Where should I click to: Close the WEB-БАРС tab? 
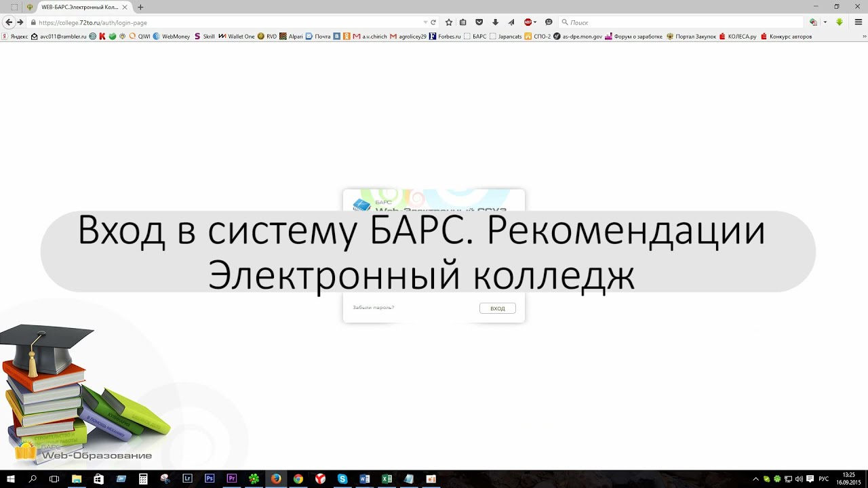tap(125, 7)
